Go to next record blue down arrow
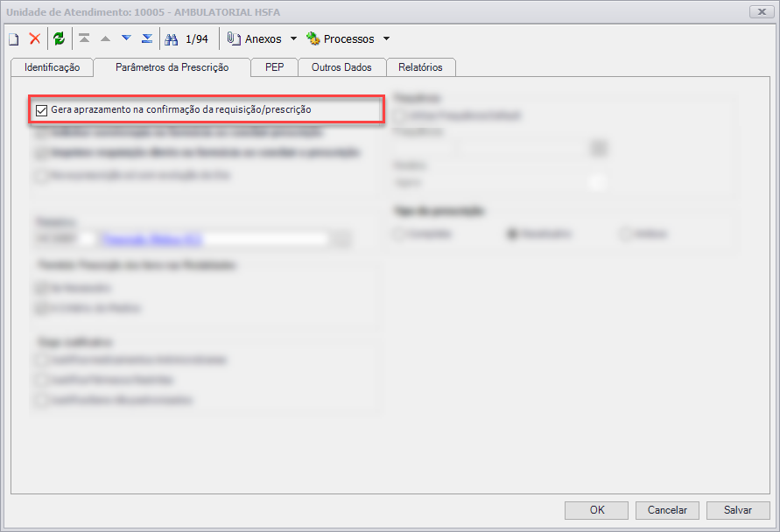The width and height of the screenshot is (780, 532). pyautogui.click(x=126, y=38)
